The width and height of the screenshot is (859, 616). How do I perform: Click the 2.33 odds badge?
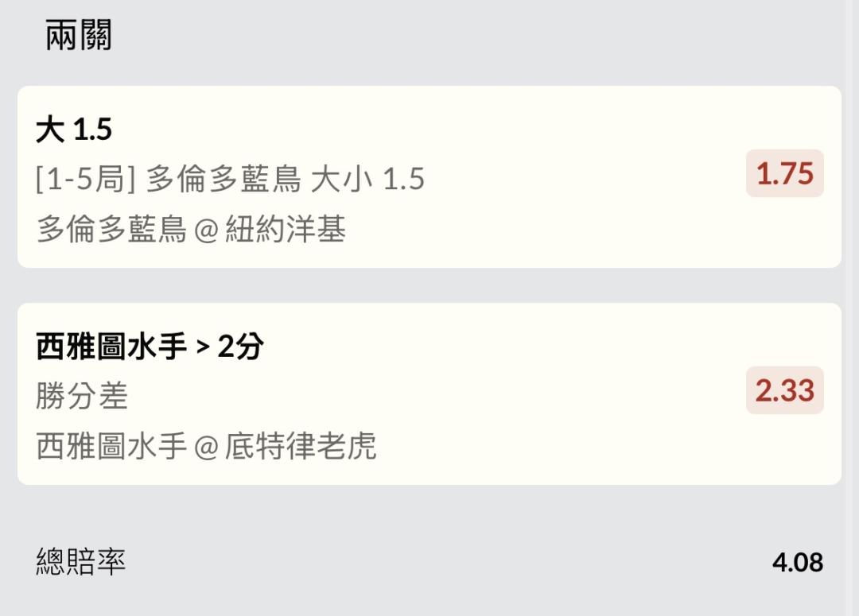click(x=784, y=390)
